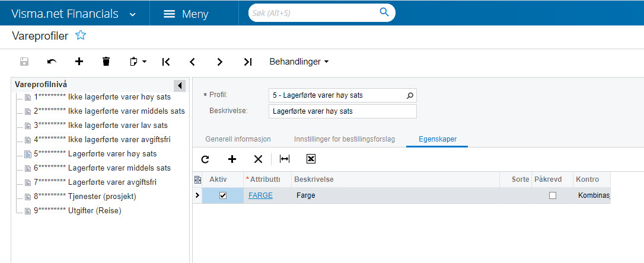Viewport: 644px width, 263px height.
Task: Export the grid to Excel
Action: [x=311, y=159]
